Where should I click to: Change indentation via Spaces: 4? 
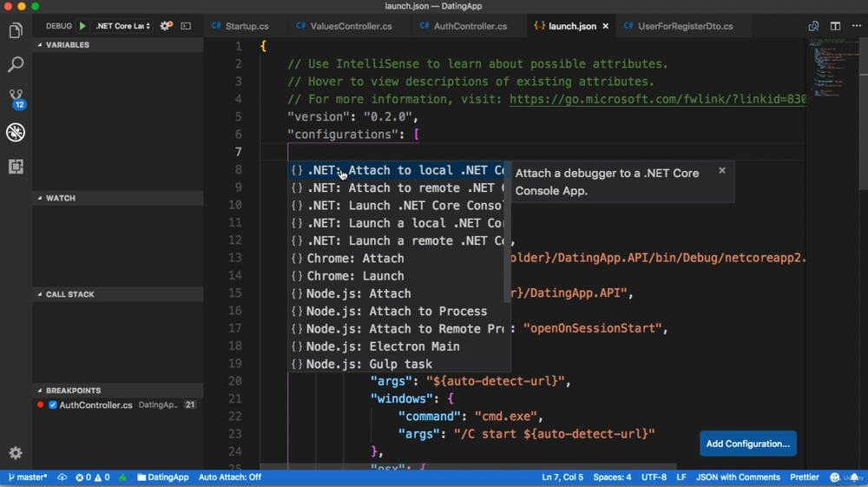612,477
